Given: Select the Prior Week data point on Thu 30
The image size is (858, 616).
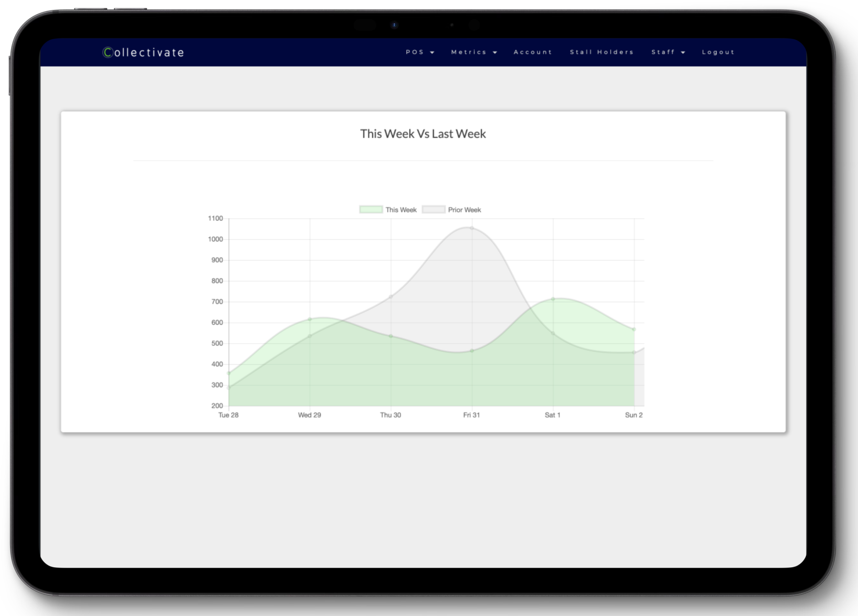Looking at the screenshot, I should (391, 297).
